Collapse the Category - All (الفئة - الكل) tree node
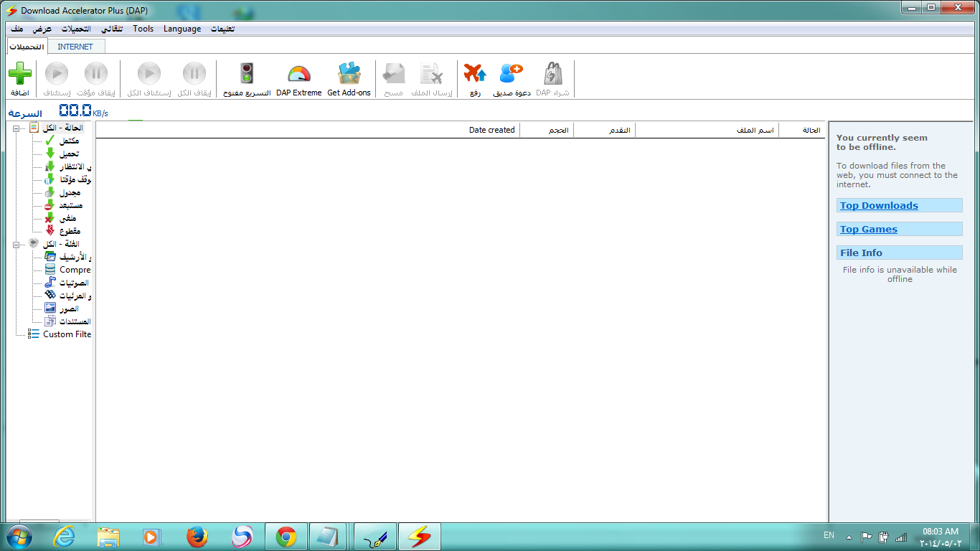 pos(16,244)
